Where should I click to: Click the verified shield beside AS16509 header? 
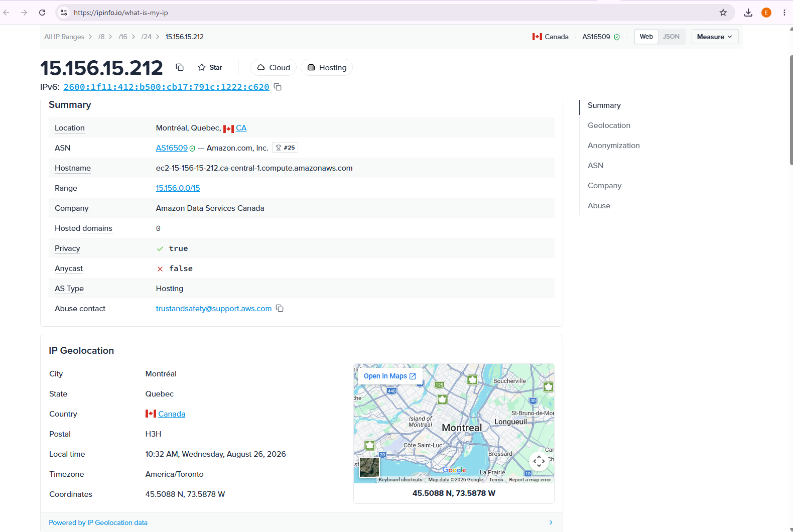tap(617, 37)
